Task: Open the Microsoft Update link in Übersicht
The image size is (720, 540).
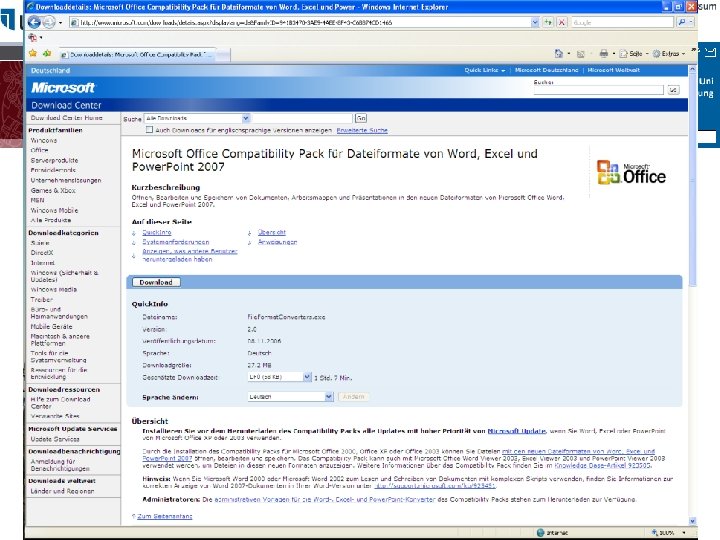Action: [517, 431]
